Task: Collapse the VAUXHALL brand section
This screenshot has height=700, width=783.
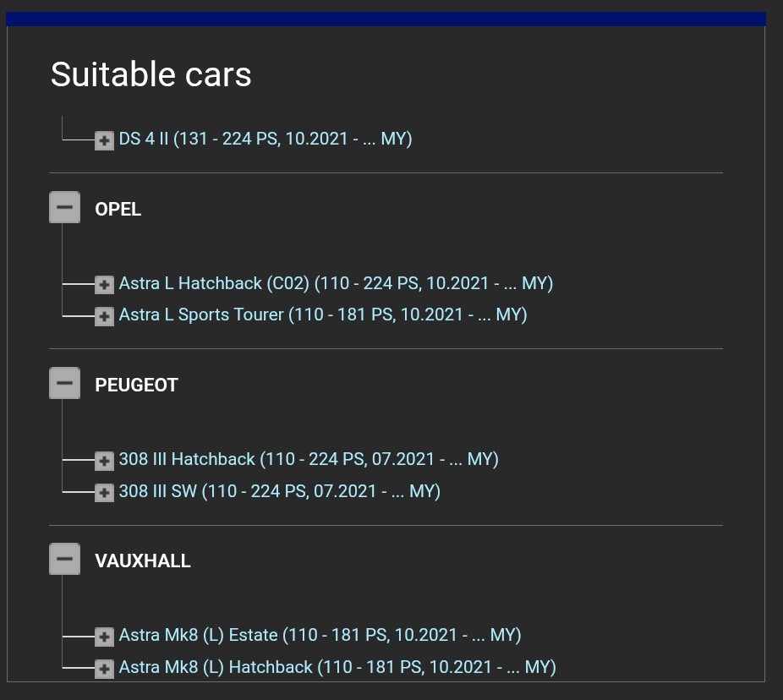Action: (65, 560)
